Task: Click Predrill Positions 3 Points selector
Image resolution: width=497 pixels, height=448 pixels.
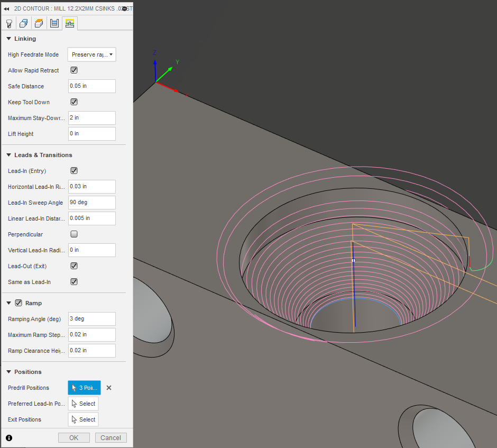Action: coord(84,388)
